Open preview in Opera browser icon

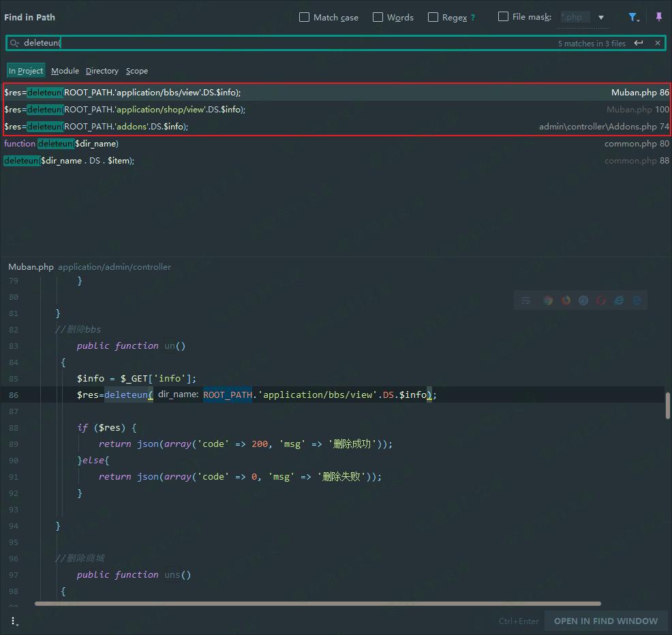tap(601, 300)
